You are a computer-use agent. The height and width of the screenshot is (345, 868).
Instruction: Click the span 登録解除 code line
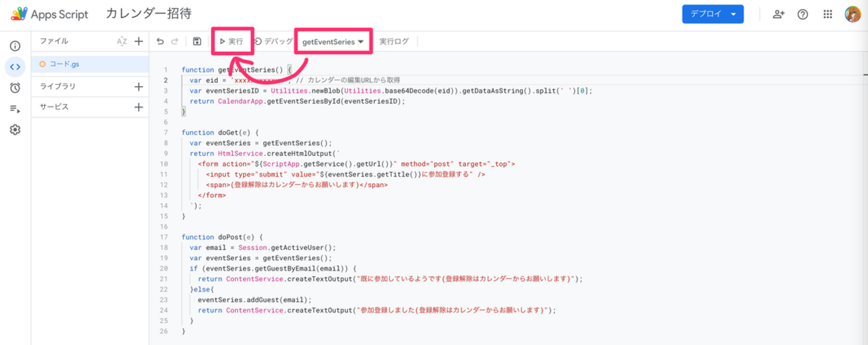(296, 185)
